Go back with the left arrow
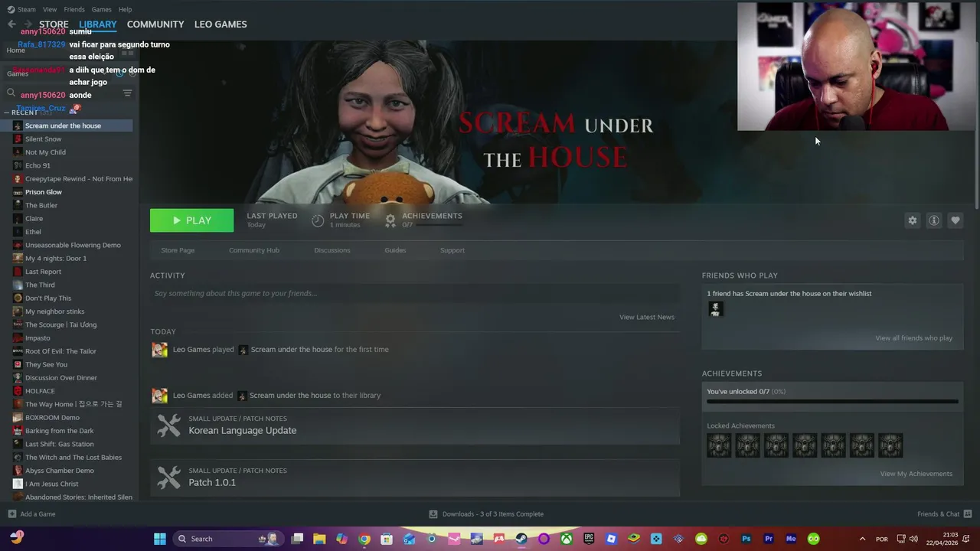The height and width of the screenshot is (551, 980). pyautogui.click(x=11, y=24)
